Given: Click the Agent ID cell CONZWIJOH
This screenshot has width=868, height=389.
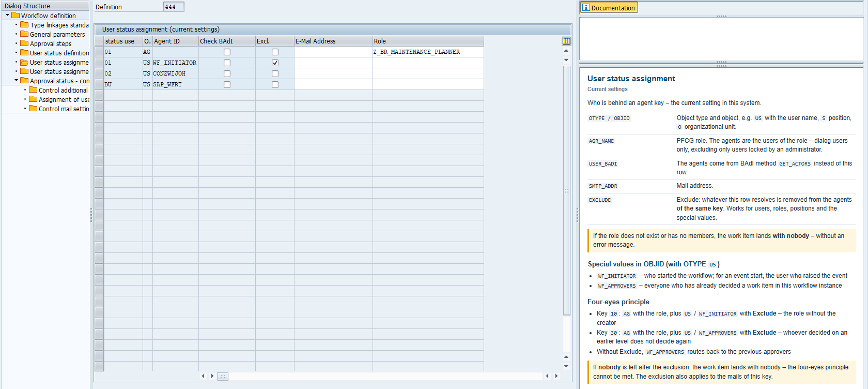Looking at the screenshot, I should [x=176, y=73].
